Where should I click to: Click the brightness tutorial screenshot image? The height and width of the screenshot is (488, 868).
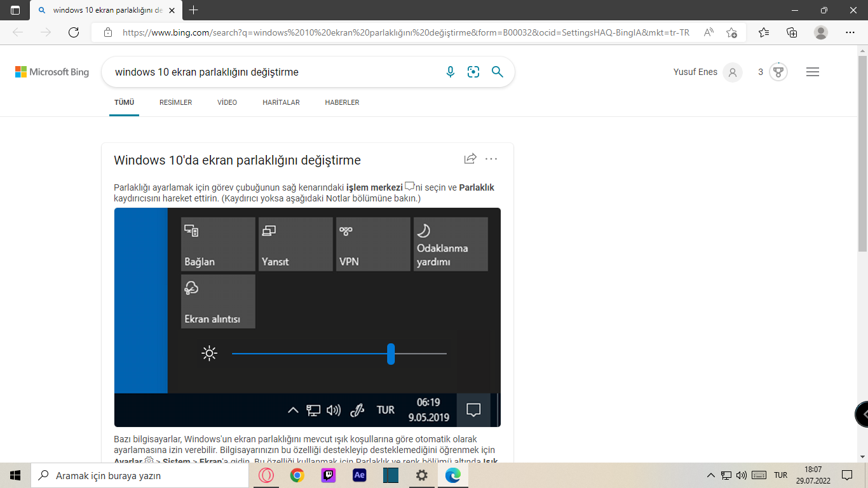pos(308,317)
